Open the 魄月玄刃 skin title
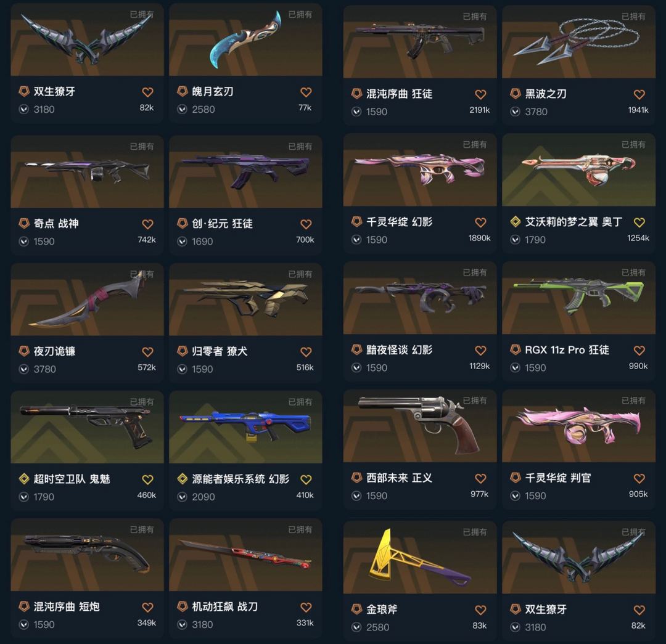666x644 pixels. click(212, 91)
